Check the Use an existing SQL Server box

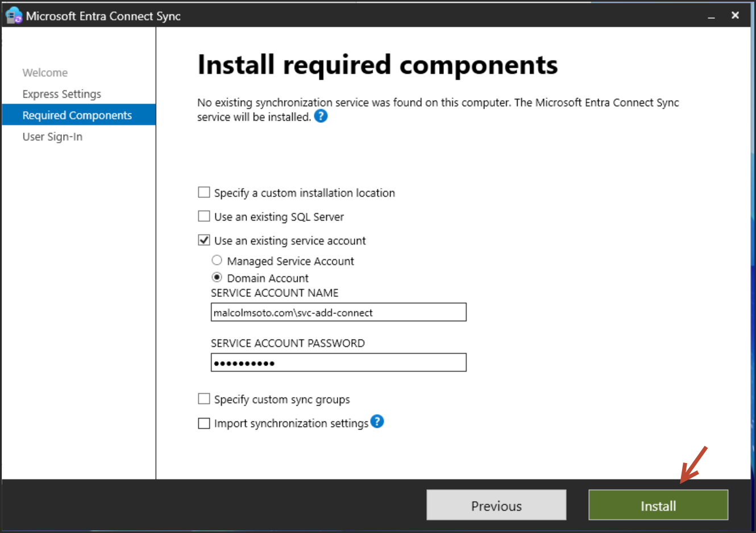click(x=204, y=216)
